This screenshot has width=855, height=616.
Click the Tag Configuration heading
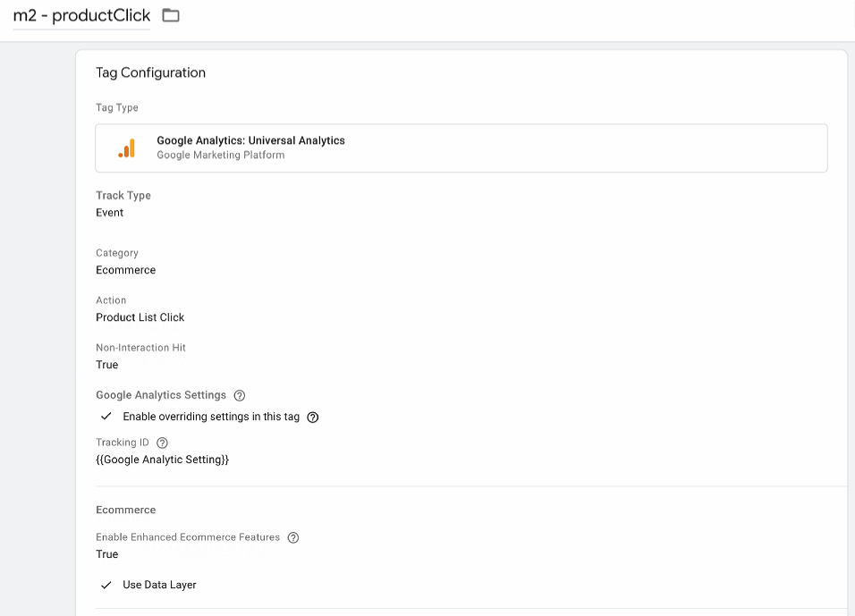coord(150,72)
